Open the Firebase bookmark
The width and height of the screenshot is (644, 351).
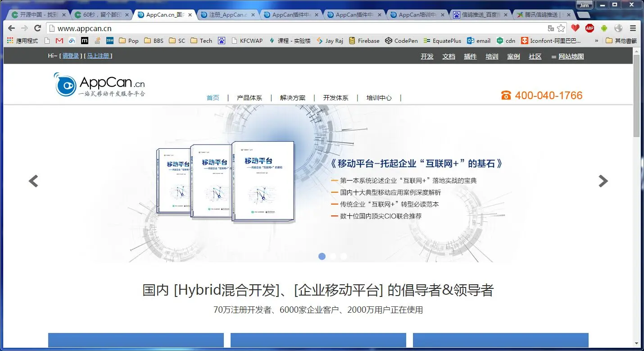364,41
